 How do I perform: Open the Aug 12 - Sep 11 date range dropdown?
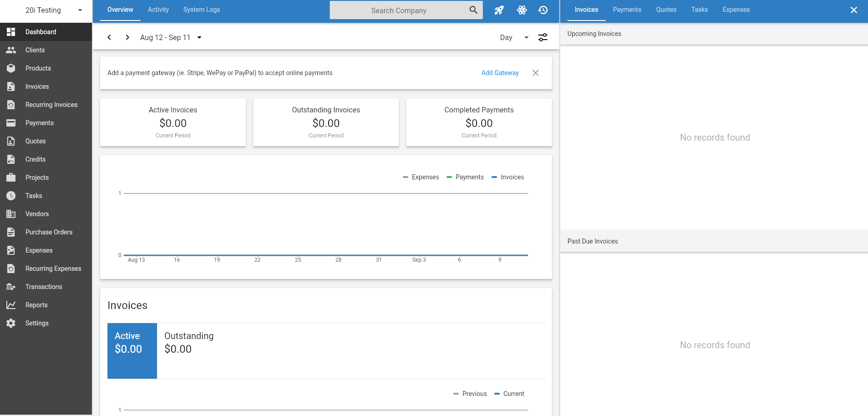pyautogui.click(x=171, y=37)
